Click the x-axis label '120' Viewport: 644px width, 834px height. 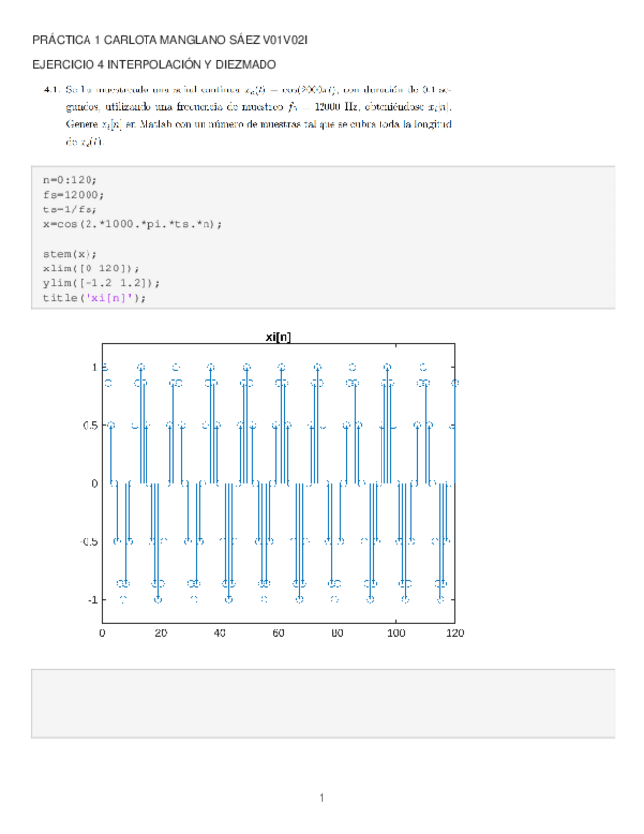click(x=455, y=633)
